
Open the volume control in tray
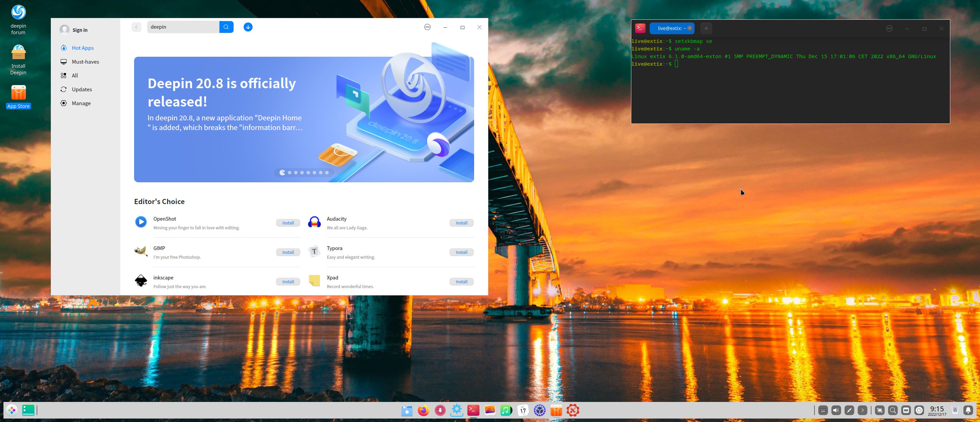(836, 410)
